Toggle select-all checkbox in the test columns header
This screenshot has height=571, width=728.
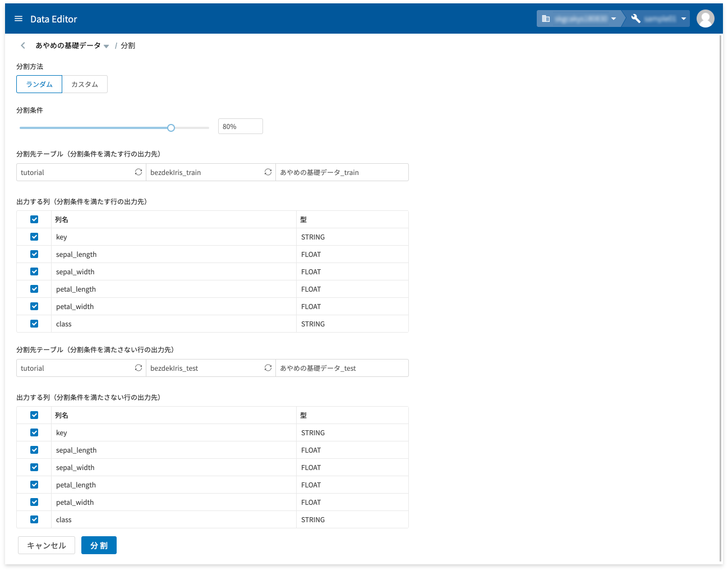click(x=34, y=415)
